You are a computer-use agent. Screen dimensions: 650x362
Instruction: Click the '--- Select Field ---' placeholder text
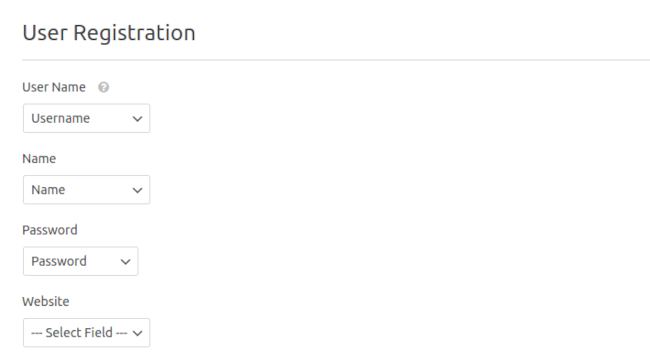point(79,333)
